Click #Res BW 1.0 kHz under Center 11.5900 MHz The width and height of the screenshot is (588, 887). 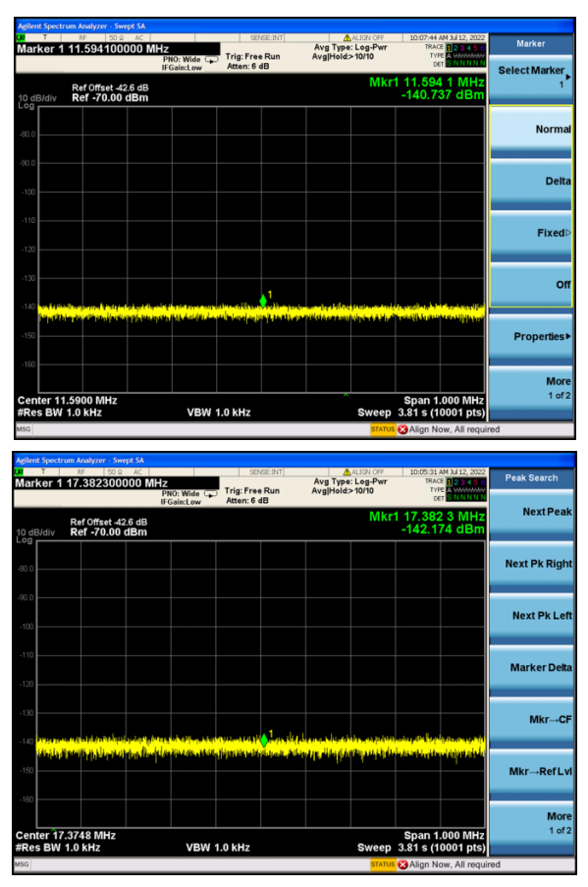[59, 413]
